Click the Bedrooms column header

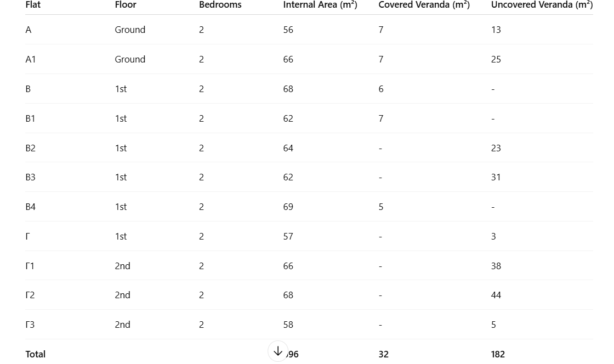[220, 5]
